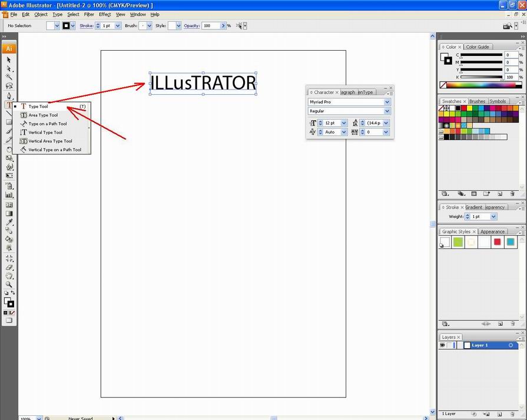Switch to the Brushes tab

click(x=478, y=101)
